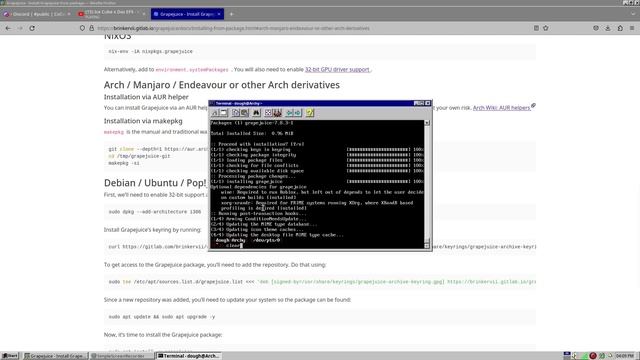
Task: Click the left teal arrow in terminal toolbar
Action: click(x=289, y=113)
